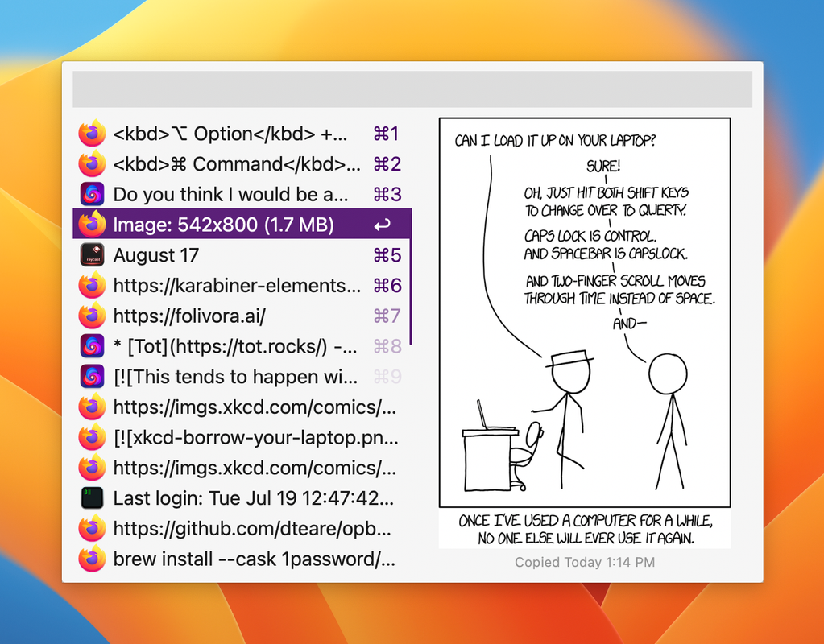Choose 'Last login: Tue Jul 19 12:47:42...' entry

(242, 498)
